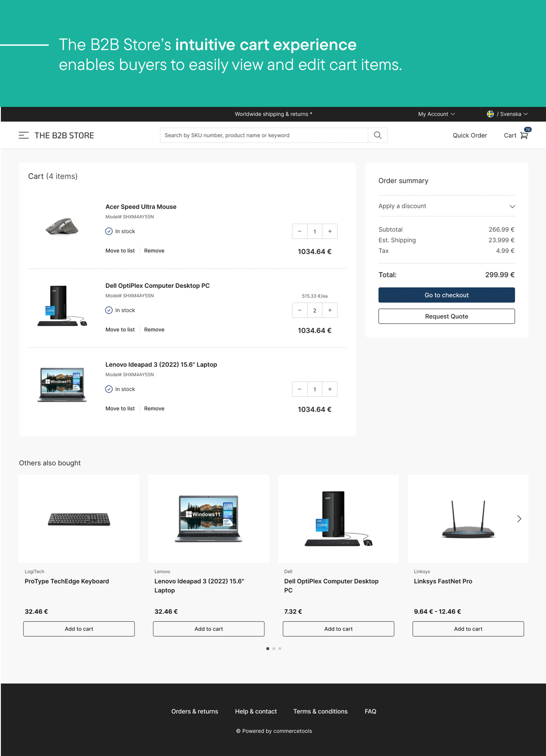Open Help & contact in the footer
Screen dimensions: 546x756
(256, 711)
